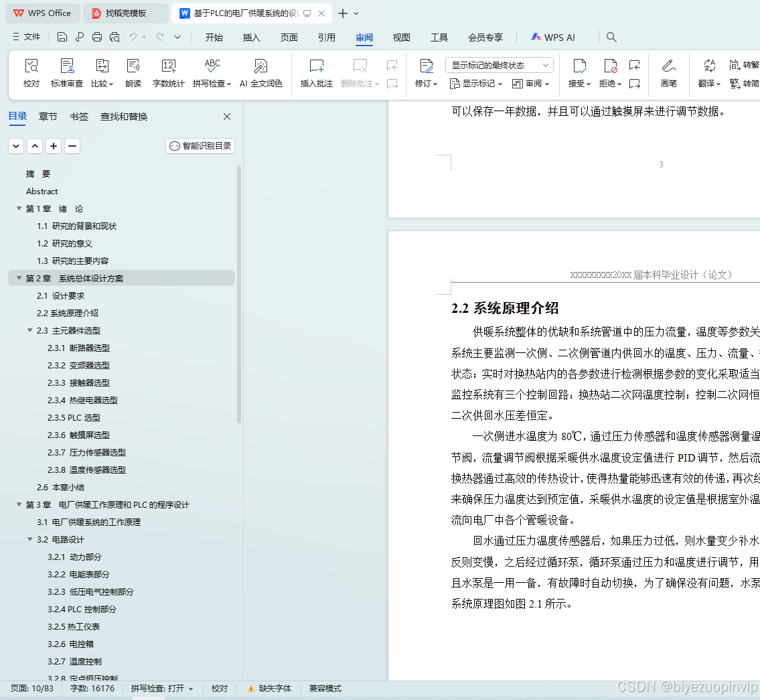The height and width of the screenshot is (700, 760).
Task: Demote heading with minus button
Action: click(x=72, y=146)
